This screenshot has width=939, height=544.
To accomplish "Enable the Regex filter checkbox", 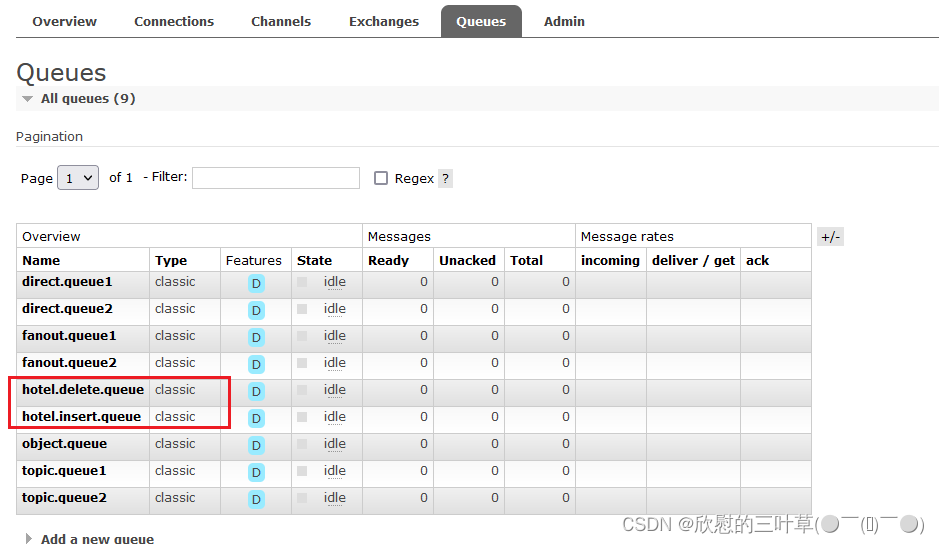I will [381, 178].
